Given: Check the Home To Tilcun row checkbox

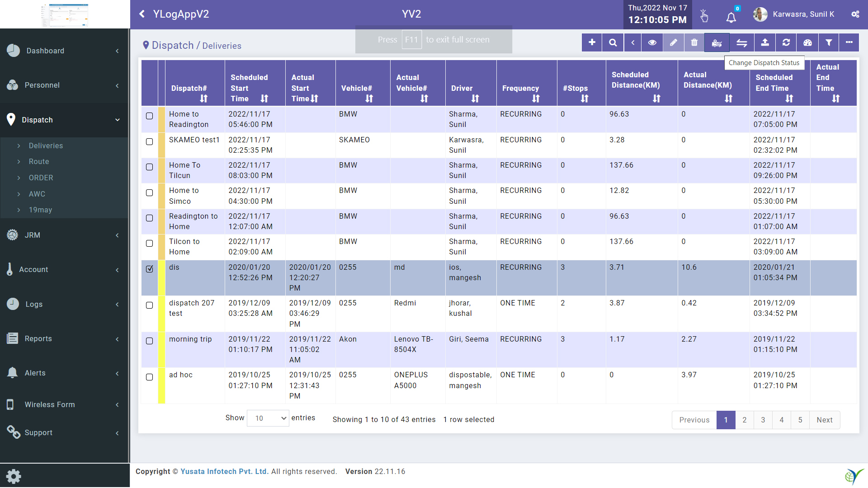Looking at the screenshot, I should [x=150, y=167].
